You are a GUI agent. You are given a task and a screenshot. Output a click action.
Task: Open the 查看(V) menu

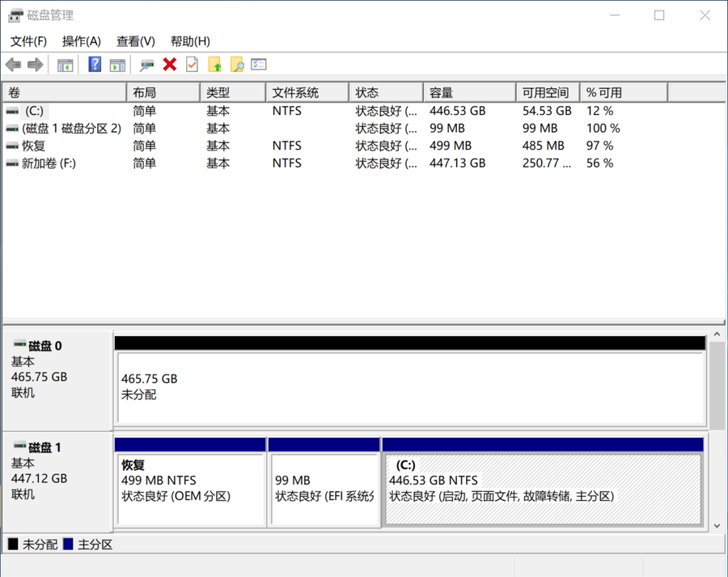click(136, 41)
